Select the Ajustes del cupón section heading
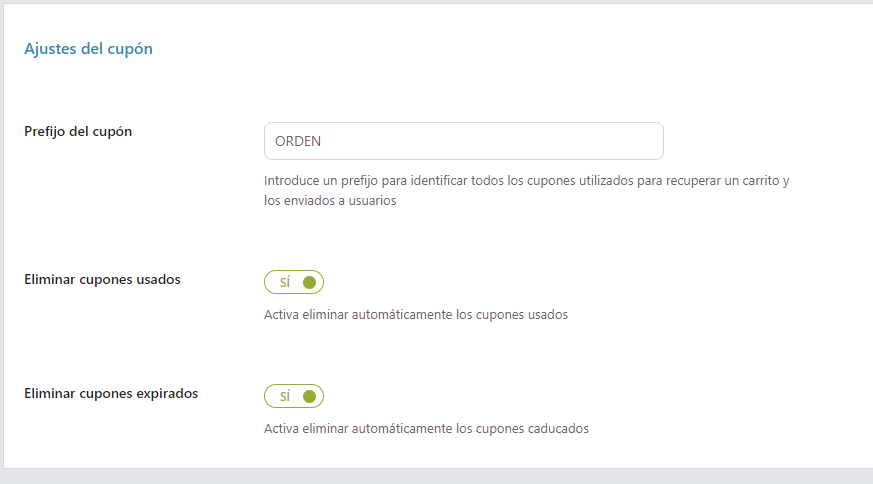 point(88,48)
